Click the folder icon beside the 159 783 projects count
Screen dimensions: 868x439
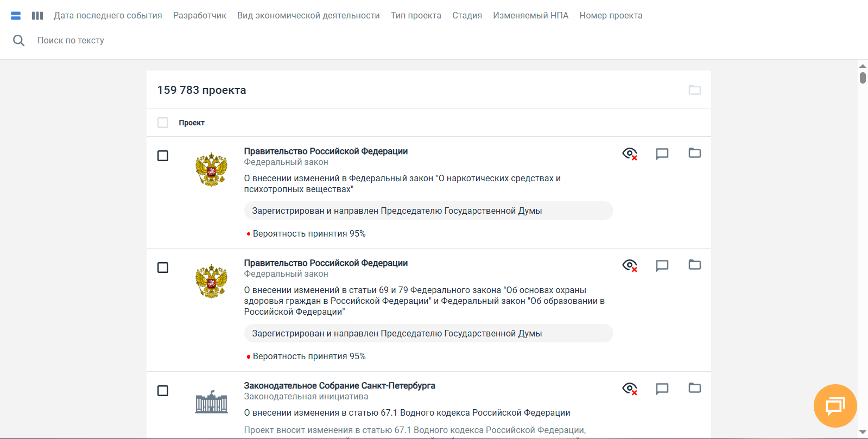click(695, 90)
